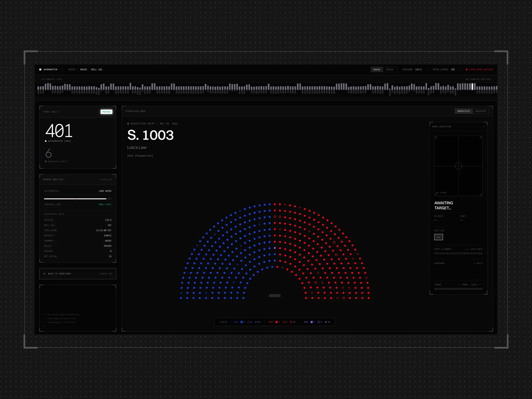Click the REP not-voting legend dot
Image resolution: width=532 pixels, height=399 pixels.
pos(291,322)
